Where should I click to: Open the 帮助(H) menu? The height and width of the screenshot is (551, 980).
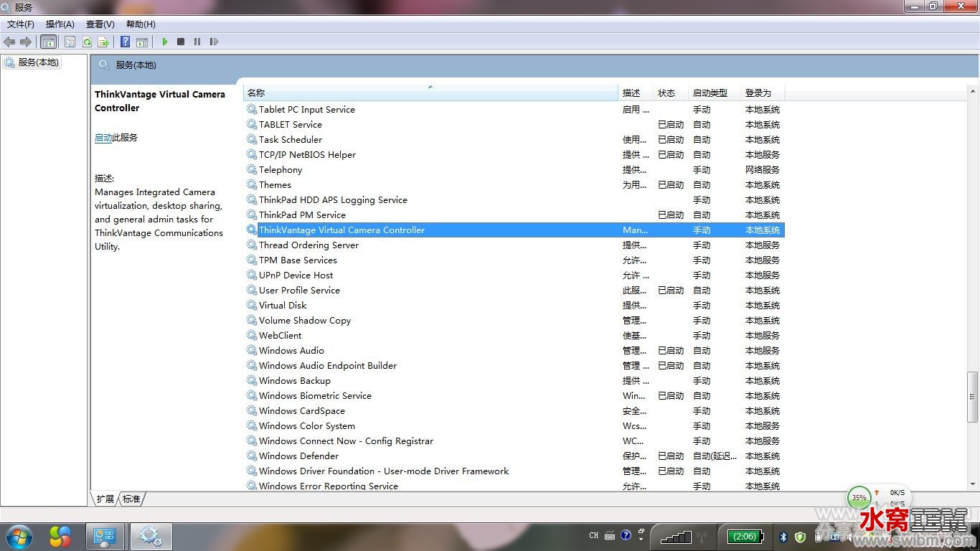(x=141, y=24)
